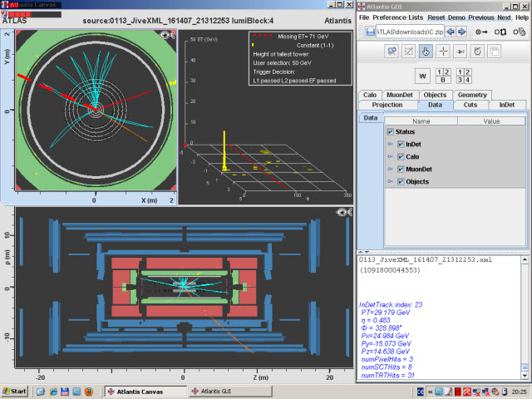Go to next event with right arrow

(x=462, y=32)
